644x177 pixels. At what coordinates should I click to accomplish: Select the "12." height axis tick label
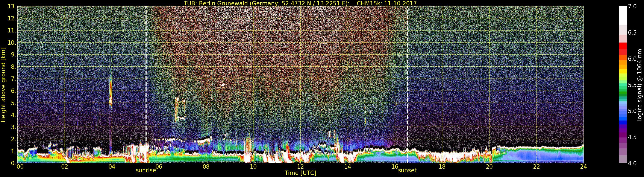[12, 18]
